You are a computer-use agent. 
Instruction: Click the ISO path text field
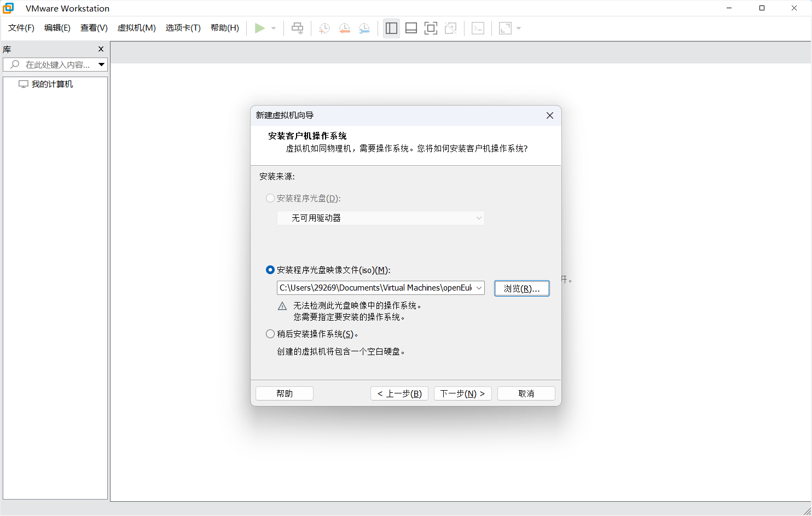pos(375,288)
